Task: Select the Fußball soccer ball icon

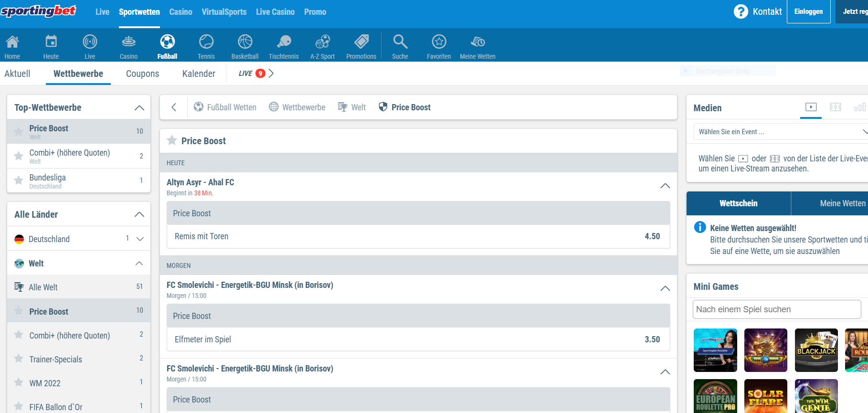Action: click(x=168, y=42)
